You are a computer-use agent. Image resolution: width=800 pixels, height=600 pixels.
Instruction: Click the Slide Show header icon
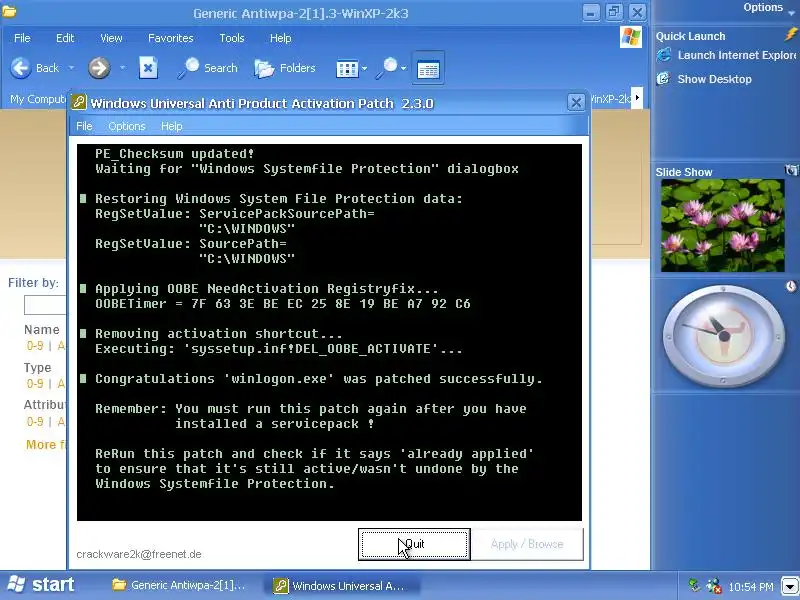tap(791, 170)
